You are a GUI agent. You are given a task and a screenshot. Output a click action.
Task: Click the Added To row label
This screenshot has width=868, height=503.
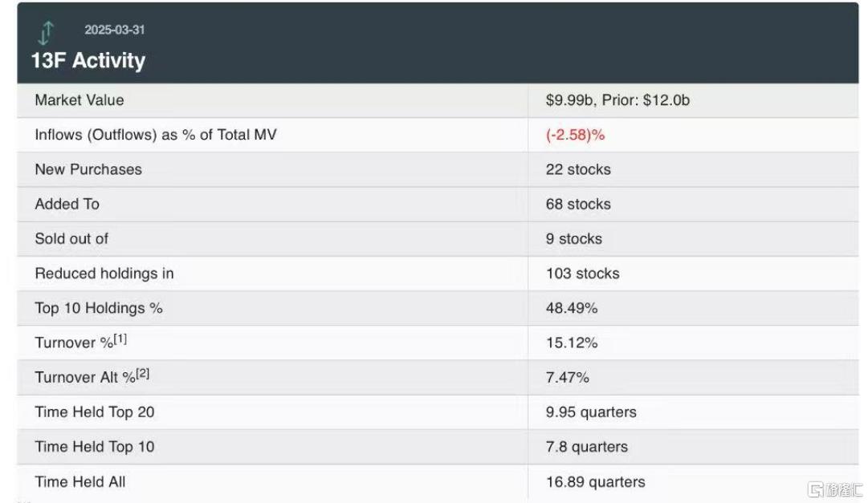tap(67, 205)
